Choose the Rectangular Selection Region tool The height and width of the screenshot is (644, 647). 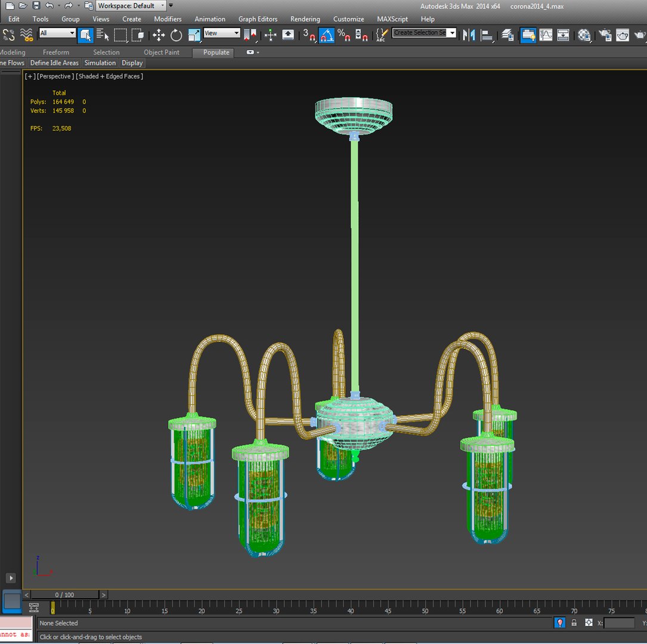(x=120, y=35)
